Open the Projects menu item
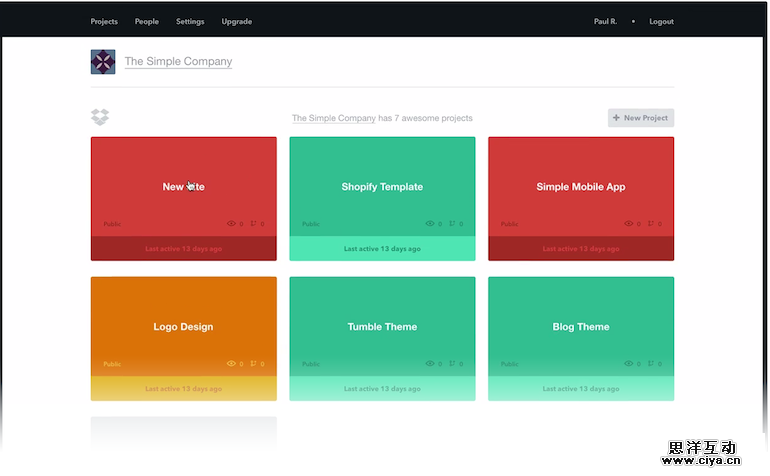Screen dimensions: 770x476 104,21
